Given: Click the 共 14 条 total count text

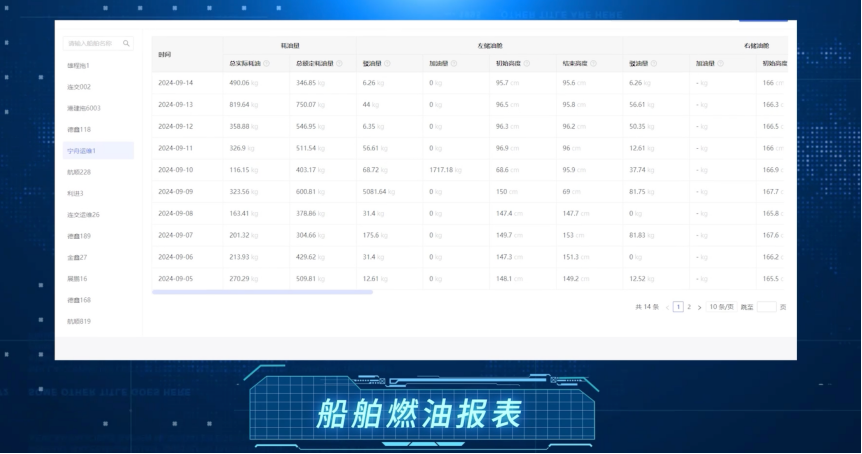Looking at the screenshot, I should click(646, 307).
